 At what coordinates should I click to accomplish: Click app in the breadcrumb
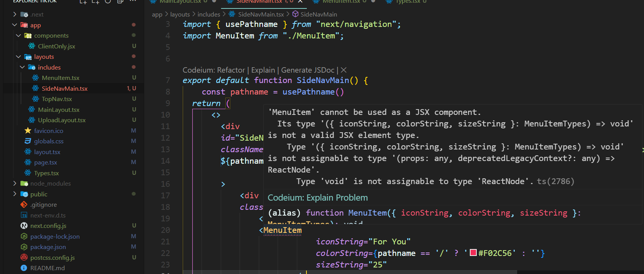[x=157, y=14]
